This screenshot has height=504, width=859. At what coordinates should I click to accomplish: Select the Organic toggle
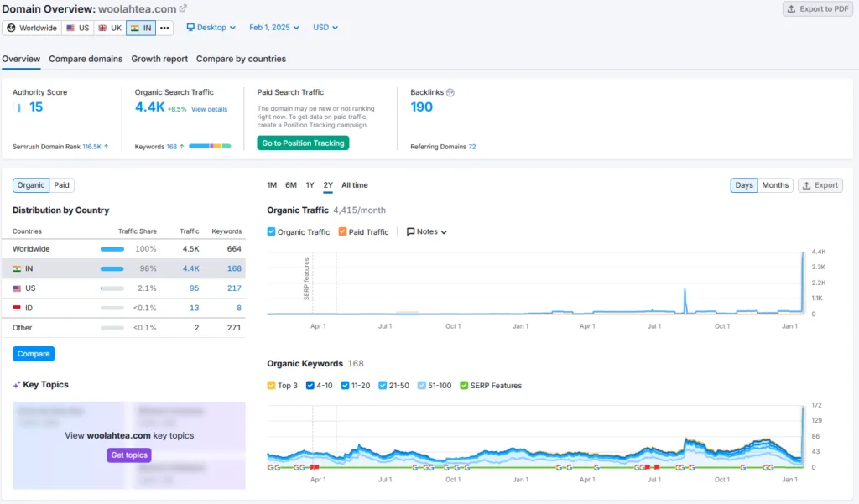coord(31,185)
